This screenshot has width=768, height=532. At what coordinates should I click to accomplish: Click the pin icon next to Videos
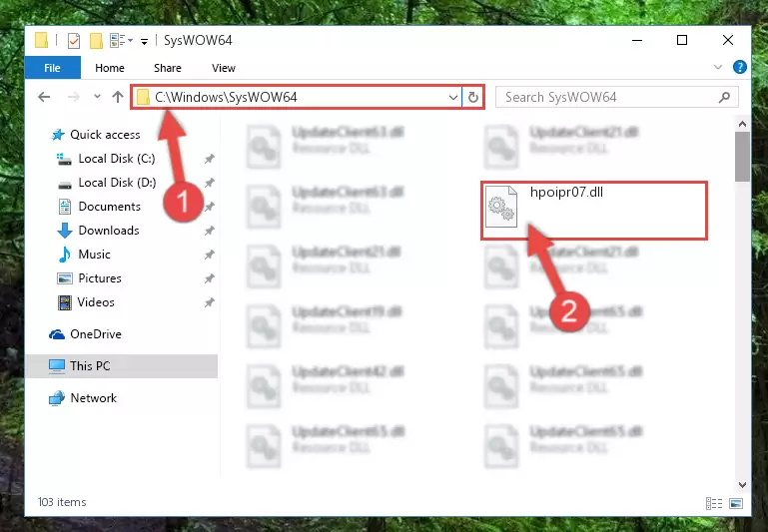(x=210, y=302)
